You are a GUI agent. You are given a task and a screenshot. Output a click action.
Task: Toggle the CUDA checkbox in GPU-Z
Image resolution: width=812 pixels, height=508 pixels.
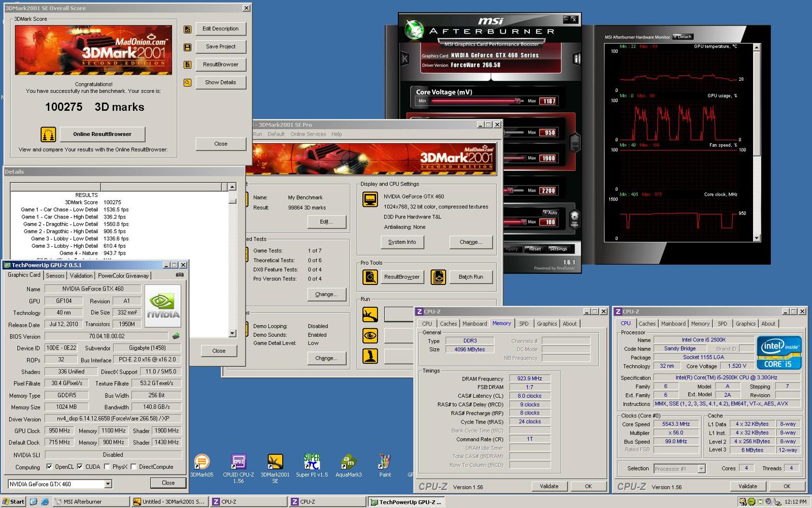point(80,466)
